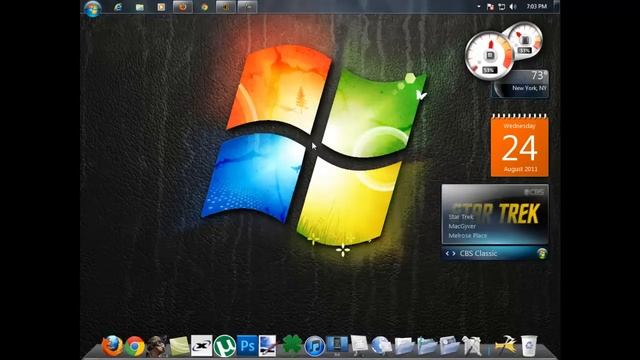
Task: Open Action Center flag in tray
Action: pyautogui.click(x=490, y=7)
